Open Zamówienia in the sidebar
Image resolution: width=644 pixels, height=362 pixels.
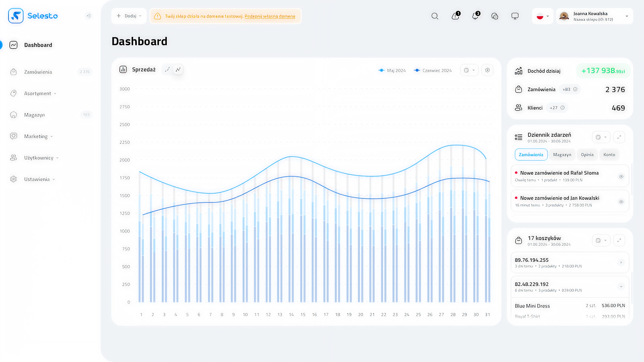pyautogui.click(x=38, y=72)
